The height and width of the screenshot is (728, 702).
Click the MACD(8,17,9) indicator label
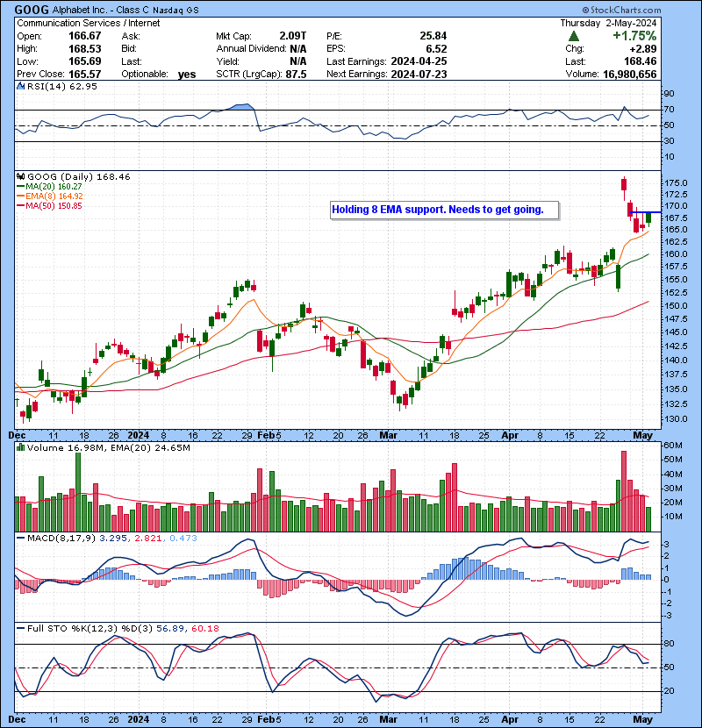click(61, 539)
